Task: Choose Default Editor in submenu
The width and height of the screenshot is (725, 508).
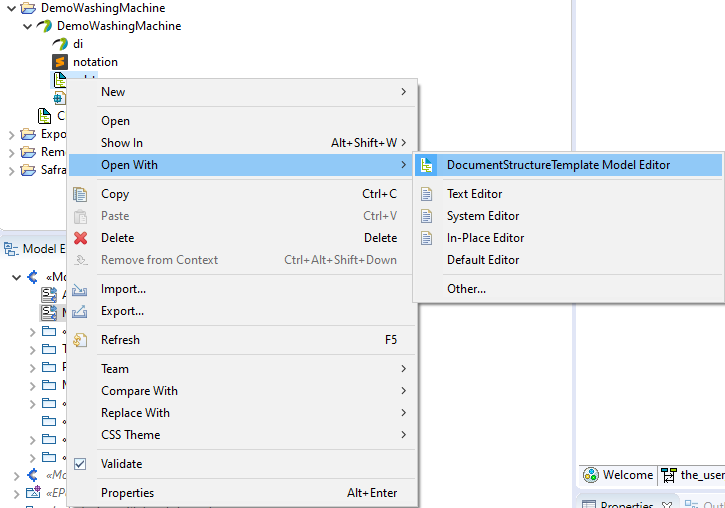Action: click(569, 260)
